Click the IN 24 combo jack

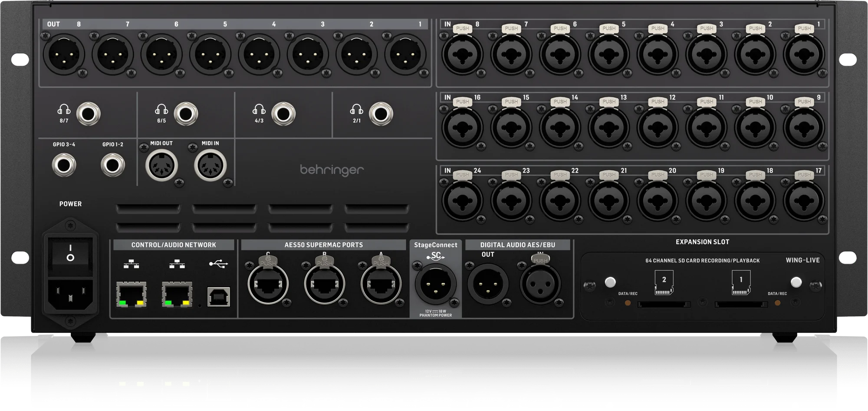click(x=462, y=201)
